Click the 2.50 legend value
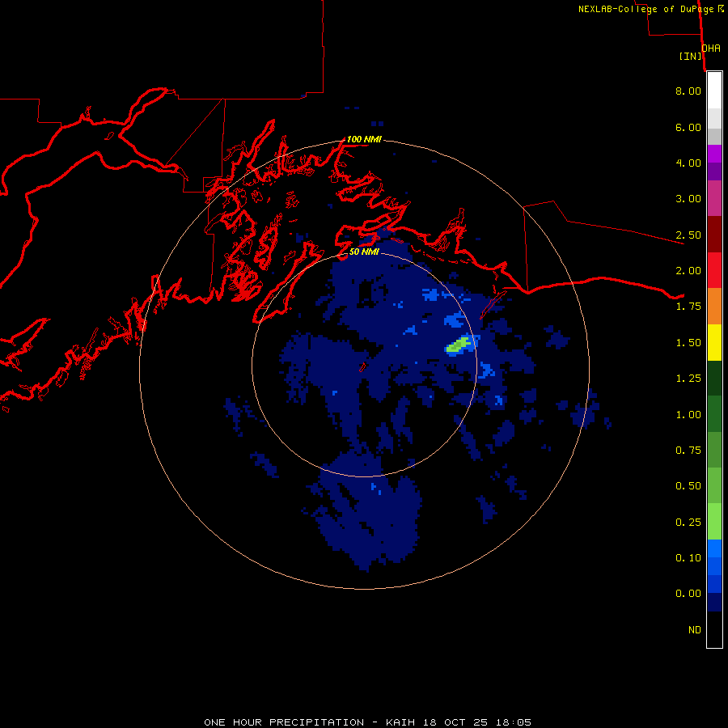 [688, 235]
